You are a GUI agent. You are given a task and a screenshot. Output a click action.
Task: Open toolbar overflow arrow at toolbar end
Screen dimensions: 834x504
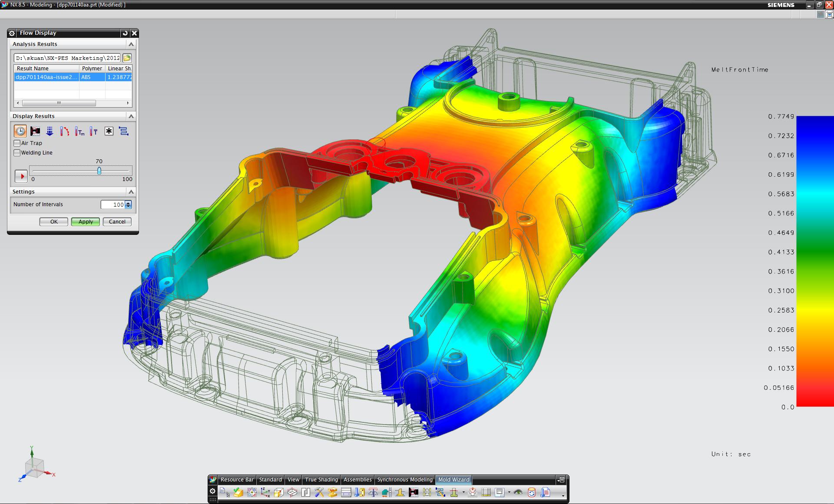(x=563, y=496)
